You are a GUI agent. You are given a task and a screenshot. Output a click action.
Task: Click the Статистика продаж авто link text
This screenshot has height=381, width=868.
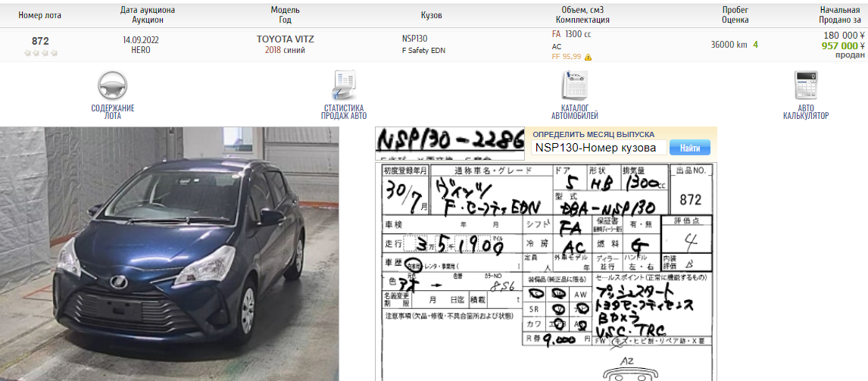click(x=344, y=112)
